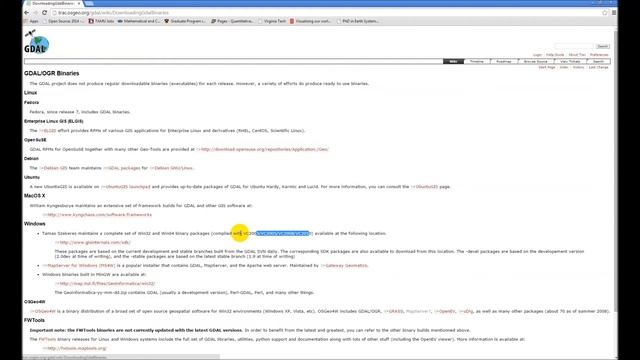Viewport: 640px width, 360px height.
Task: Open the Mathematical and C... bookmark
Action: (x=139, y=21)
